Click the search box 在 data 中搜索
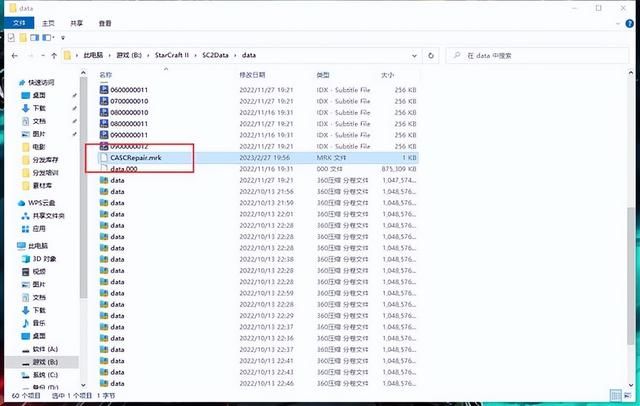The height and width of the screenshot is (406, 640). (x=537, y=55)
